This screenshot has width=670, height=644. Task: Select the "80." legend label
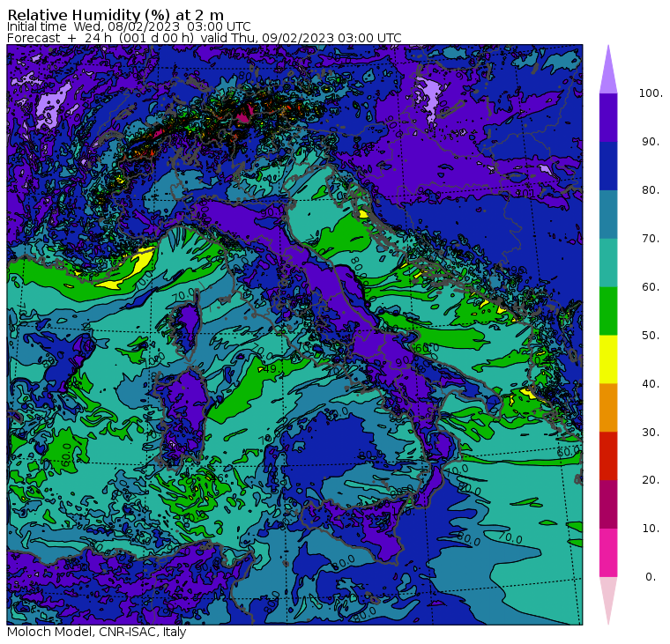pos(651,189)
